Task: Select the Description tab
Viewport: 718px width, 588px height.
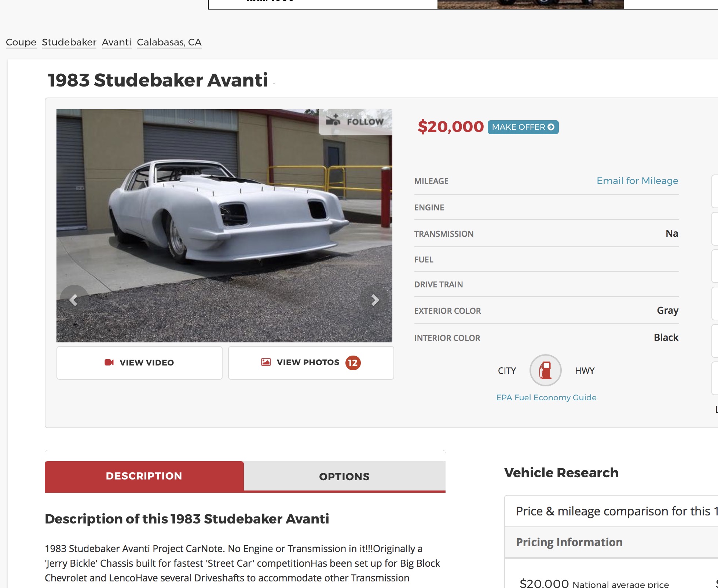Action: click(144, 476)
